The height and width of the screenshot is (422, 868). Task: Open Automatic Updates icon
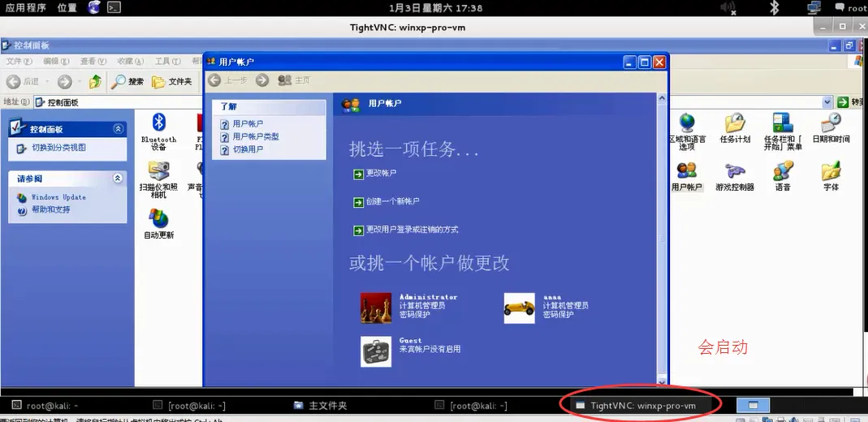pos(158,223)
